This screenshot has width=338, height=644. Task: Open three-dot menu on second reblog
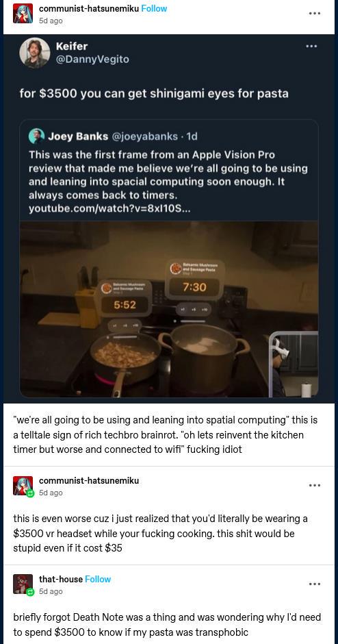coord(314,486)
